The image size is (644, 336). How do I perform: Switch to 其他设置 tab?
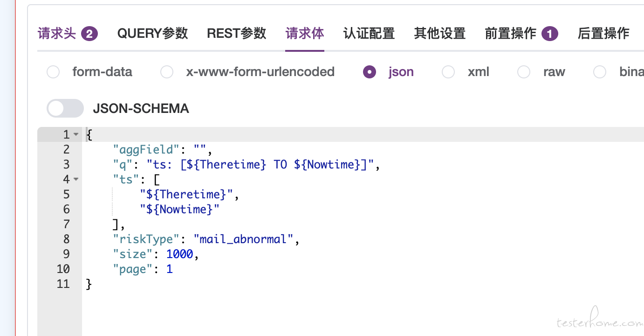[440, 34]
